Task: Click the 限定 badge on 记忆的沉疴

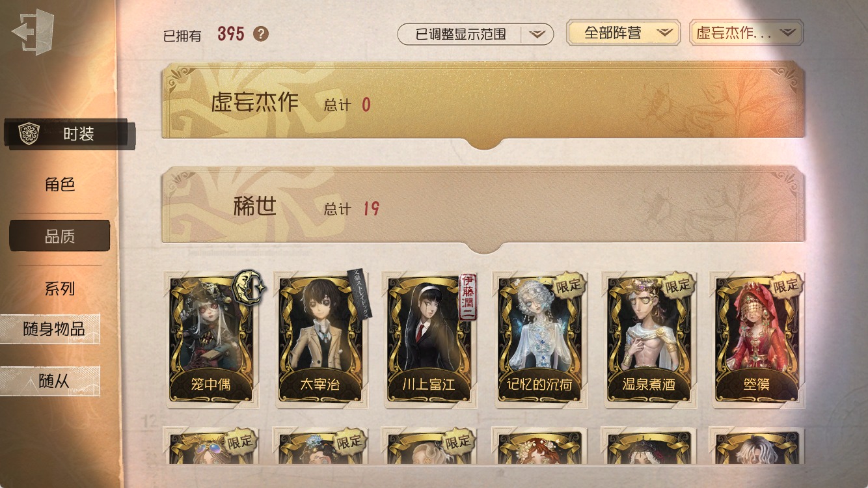Action: pyautogui.click(x=569, y=286)
